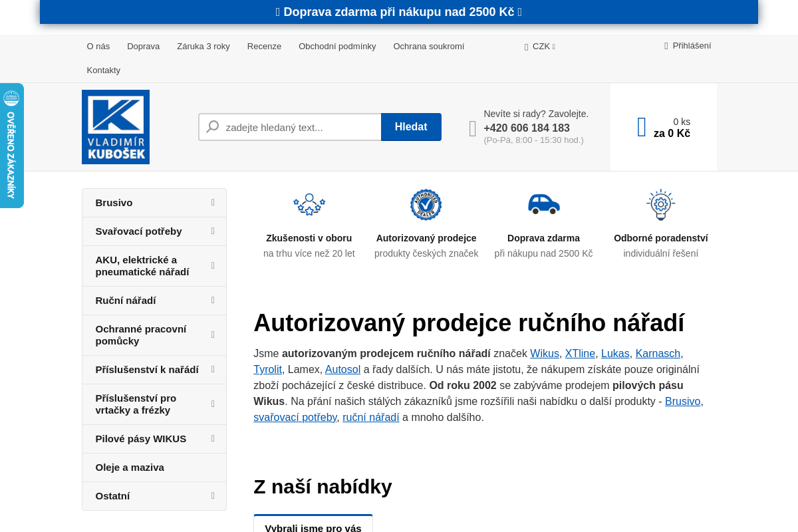Open the Ověřeno zákazníky badge
Viewport: 798px width, 532px height.
(11, 145)
